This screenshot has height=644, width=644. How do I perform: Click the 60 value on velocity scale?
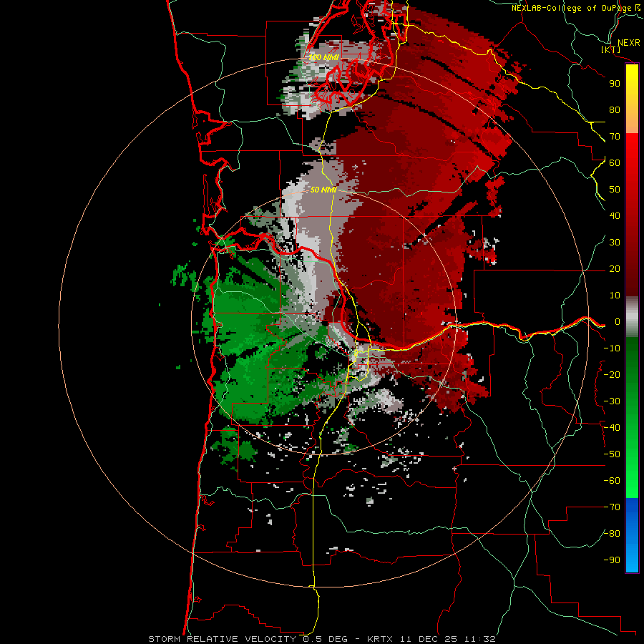coord(615,162)
